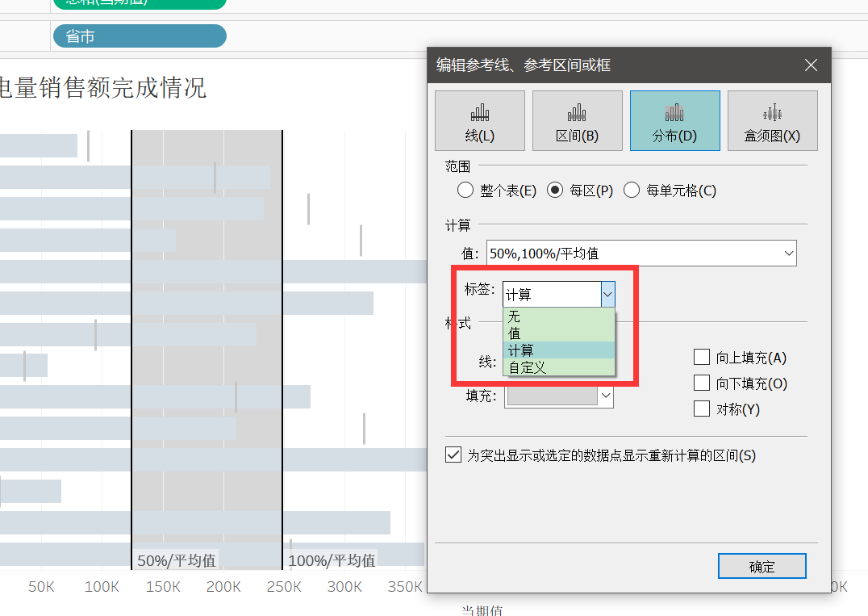Click the 100%/平均值 reference label
This screenshot has width=868, height=616.
[x=332, y=560]
